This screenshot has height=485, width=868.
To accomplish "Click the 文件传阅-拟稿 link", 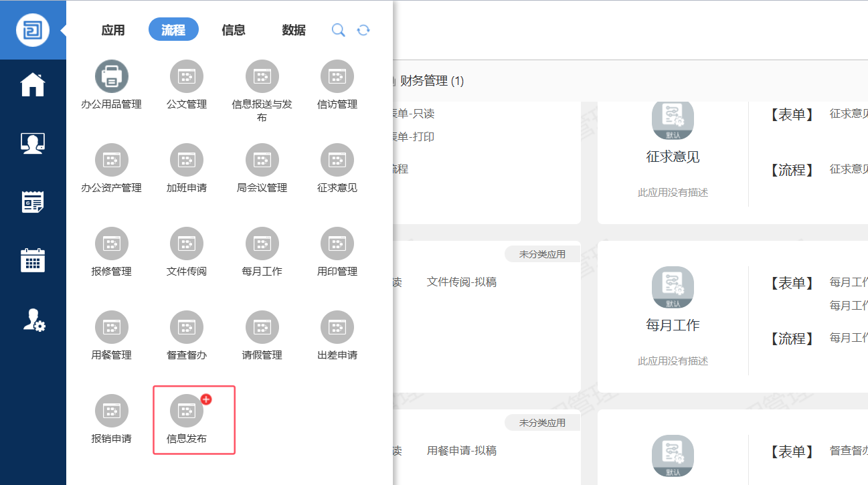I will [462, 282].
